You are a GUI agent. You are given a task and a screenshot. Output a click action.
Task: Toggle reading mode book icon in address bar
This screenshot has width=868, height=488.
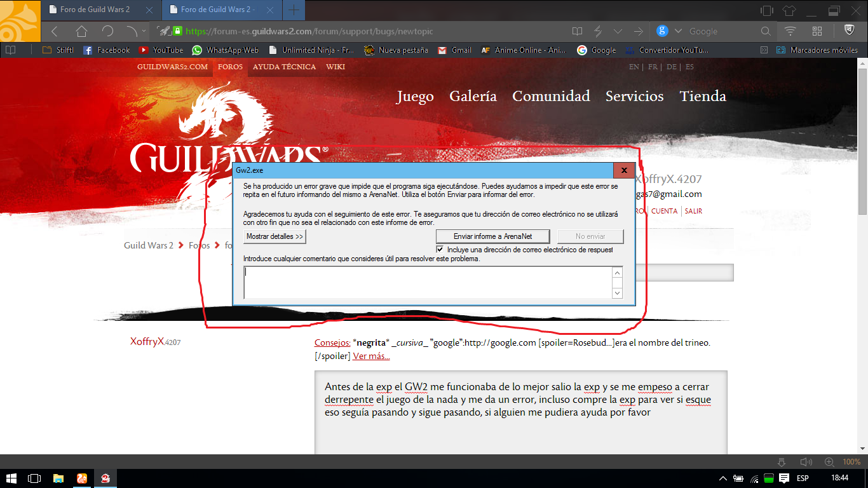pyautogui.click(x=577, y=31)
